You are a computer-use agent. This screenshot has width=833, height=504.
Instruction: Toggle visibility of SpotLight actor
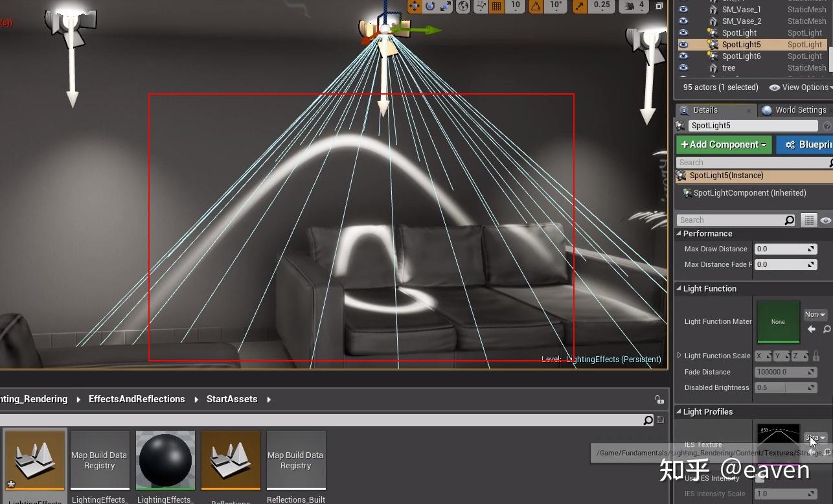[683, 33]
